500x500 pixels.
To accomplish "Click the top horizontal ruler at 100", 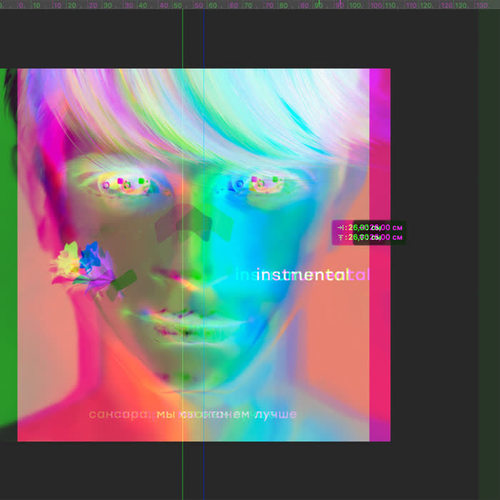I will [355, 5].
